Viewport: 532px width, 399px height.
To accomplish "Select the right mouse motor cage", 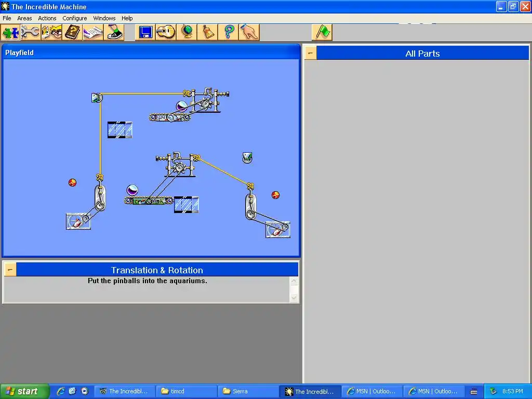I will click(x=278, y=230).
